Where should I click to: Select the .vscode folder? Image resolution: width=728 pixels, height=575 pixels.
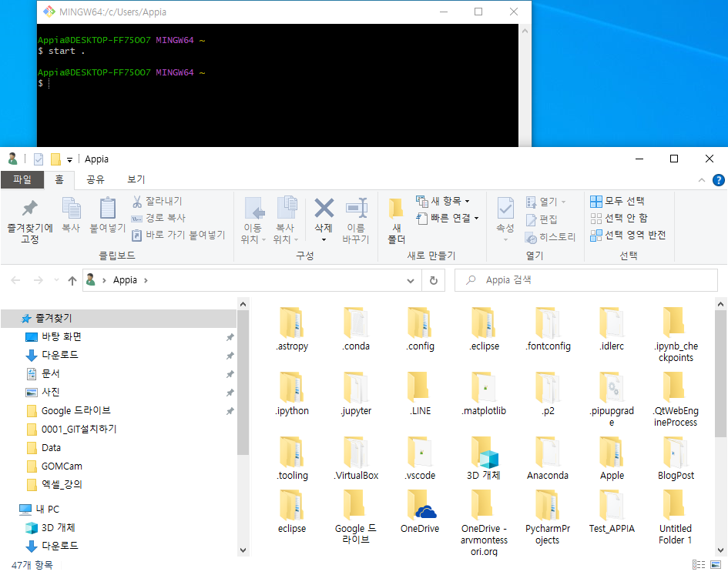click(x=420, y=459)
